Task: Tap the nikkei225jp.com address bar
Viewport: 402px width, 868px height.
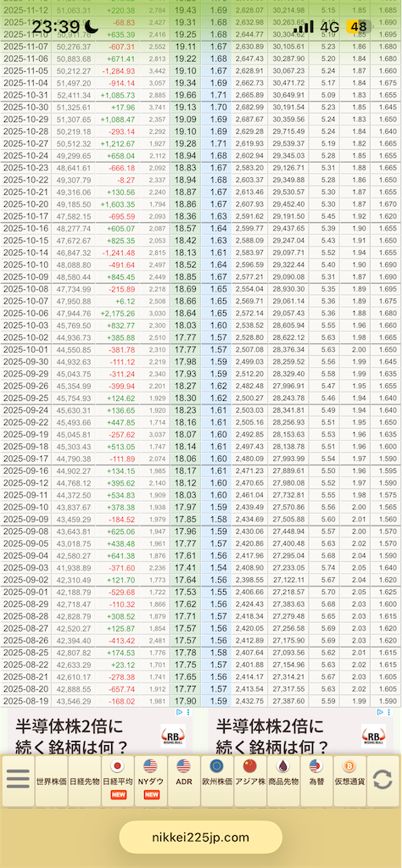Action: tap(200, 837)
